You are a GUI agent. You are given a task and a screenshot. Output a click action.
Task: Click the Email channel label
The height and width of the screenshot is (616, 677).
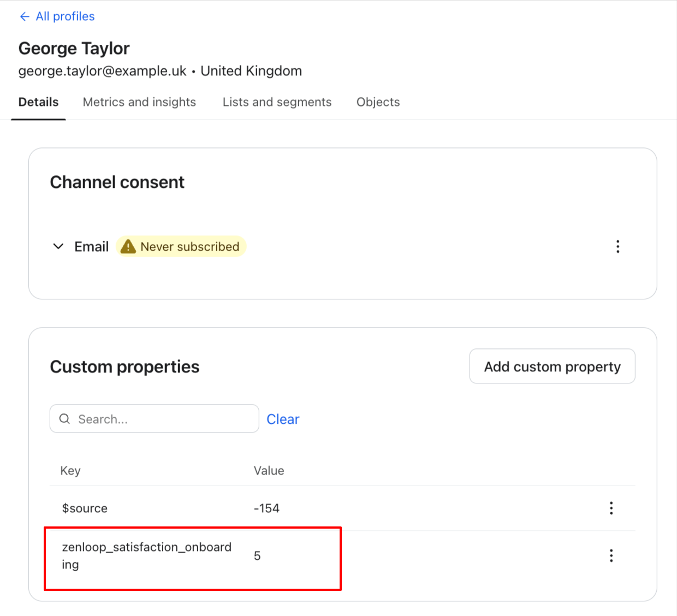92,246
